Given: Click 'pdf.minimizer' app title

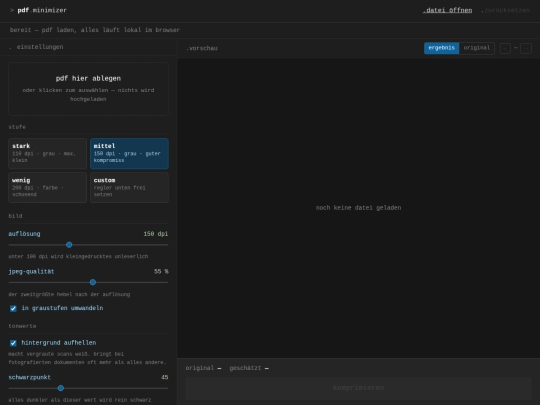Looking at the screenshot, I should [42, 10].
